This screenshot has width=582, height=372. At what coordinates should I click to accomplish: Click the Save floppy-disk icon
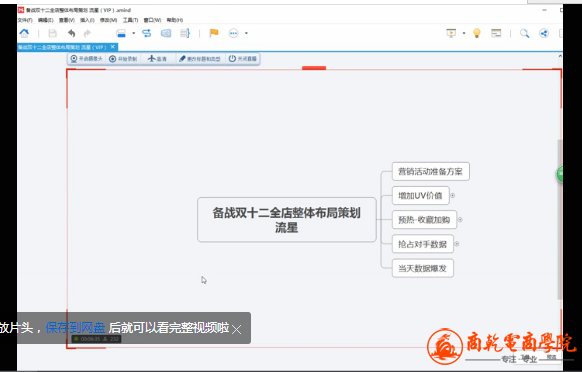click(x=52, y=33)
